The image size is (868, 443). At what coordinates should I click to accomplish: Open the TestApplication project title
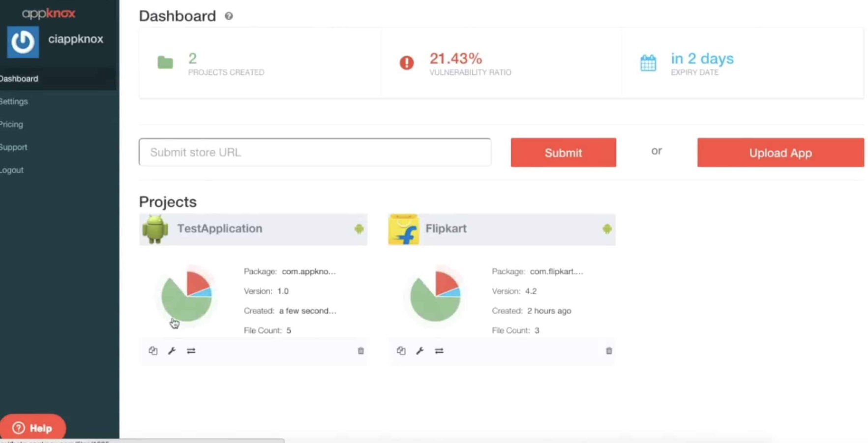coord(219,229)
